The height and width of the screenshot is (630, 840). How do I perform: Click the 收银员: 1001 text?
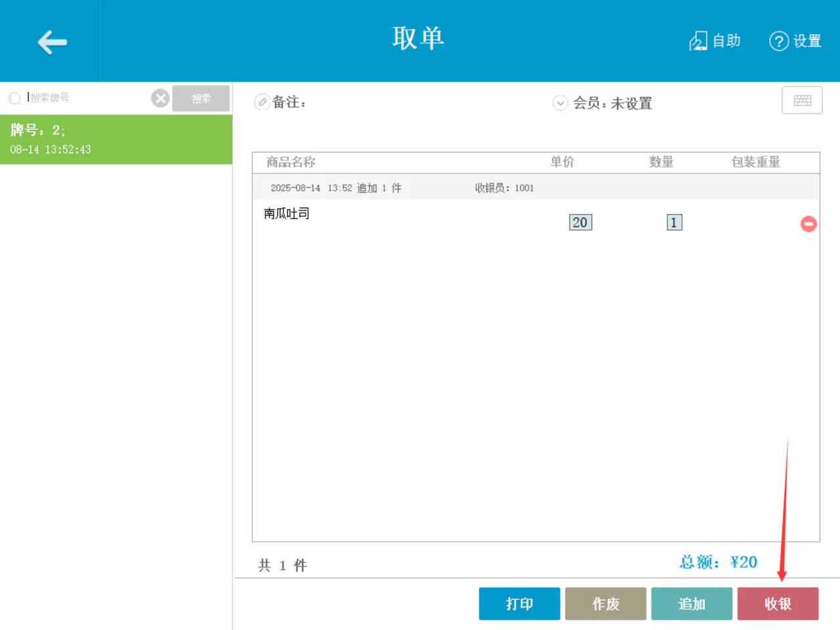pyautogui.click(x=504, y=188)
